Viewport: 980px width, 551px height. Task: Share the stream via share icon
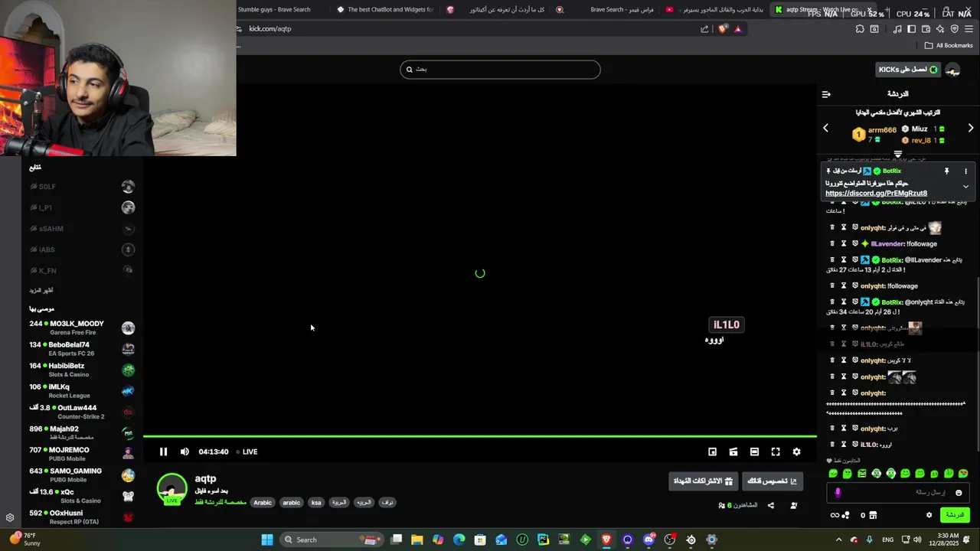click(770, 505)
